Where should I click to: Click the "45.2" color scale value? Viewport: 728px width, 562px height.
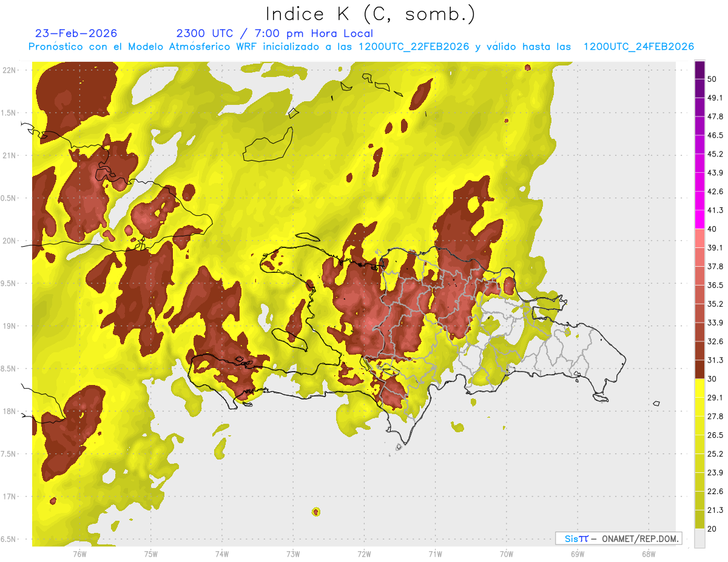tap(715, 154)
